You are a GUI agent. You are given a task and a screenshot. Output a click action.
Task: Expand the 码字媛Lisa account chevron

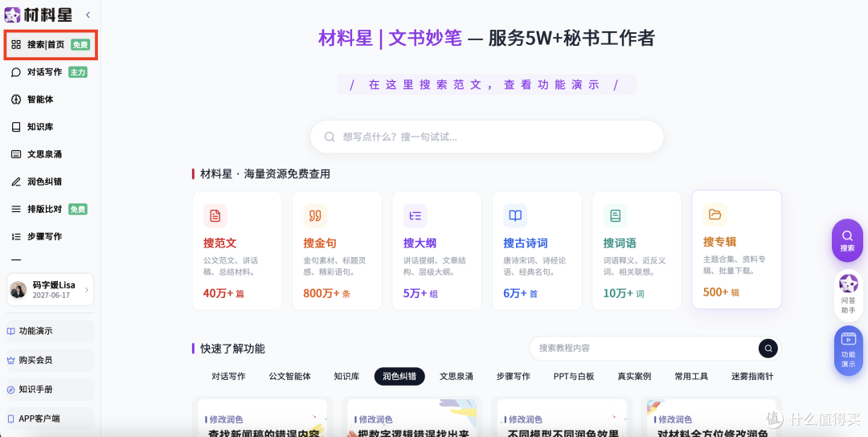(86, 289)
